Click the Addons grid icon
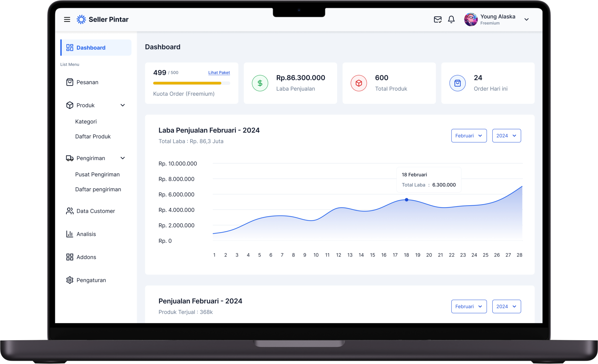This screenshot has height=364, width=598. (70, 257)
